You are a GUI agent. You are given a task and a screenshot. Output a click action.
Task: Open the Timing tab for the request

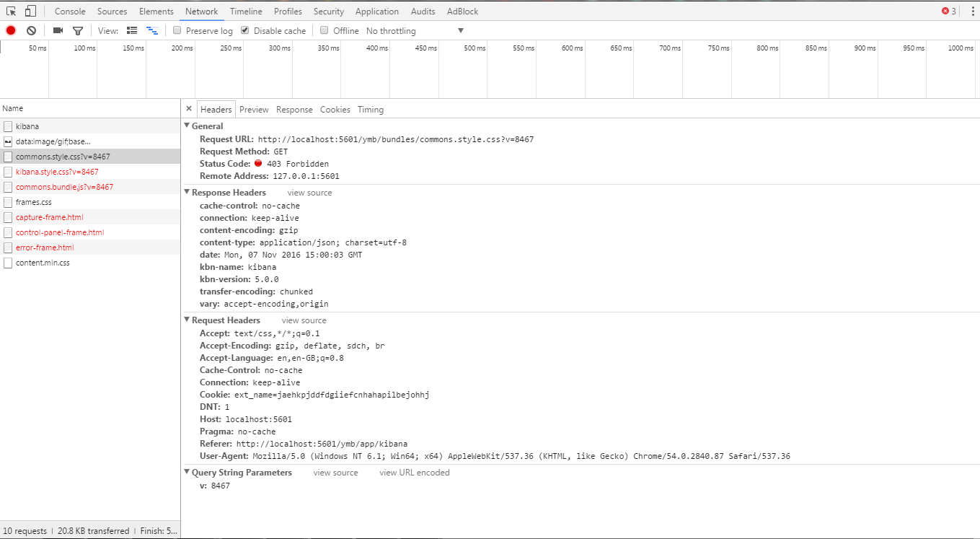[371, 110]
